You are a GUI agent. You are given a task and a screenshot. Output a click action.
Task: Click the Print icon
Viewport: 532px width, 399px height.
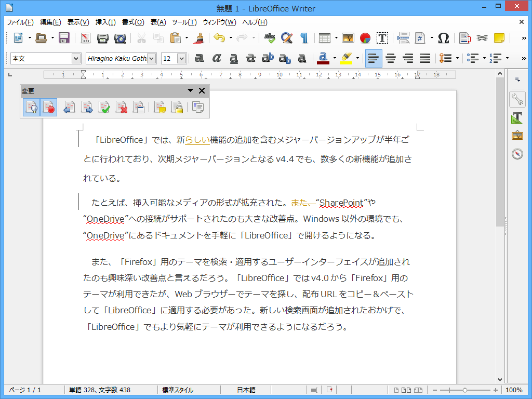coord(102,37)
